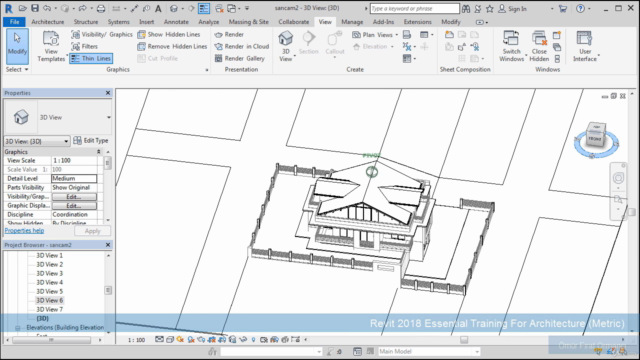Select 3D View 3 in Project Browser
The image size is (640, 360).
click(50, 273)
